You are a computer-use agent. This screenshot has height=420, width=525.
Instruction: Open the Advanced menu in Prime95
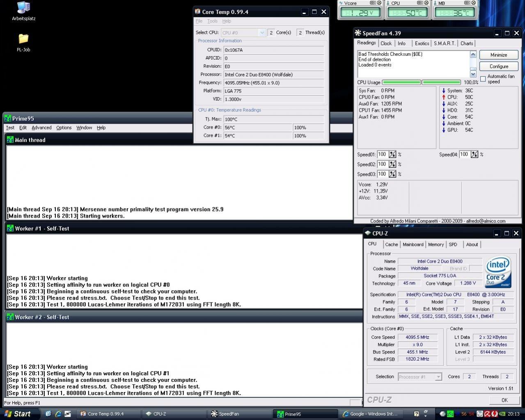point(41,128)
